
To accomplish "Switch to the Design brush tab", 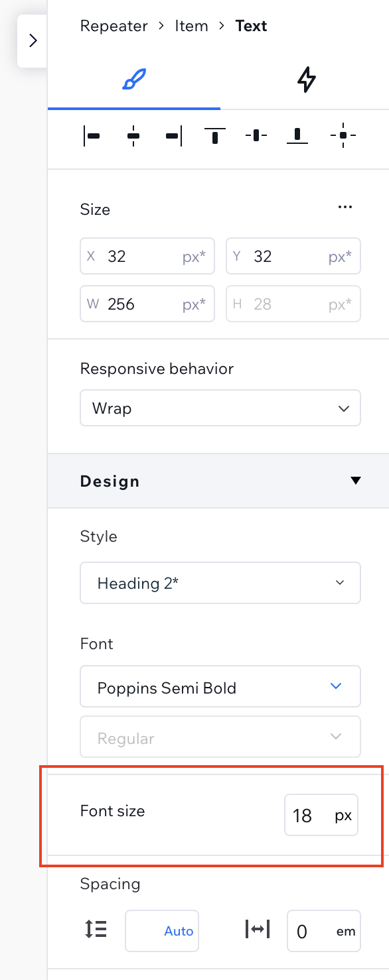I will 134,80.
